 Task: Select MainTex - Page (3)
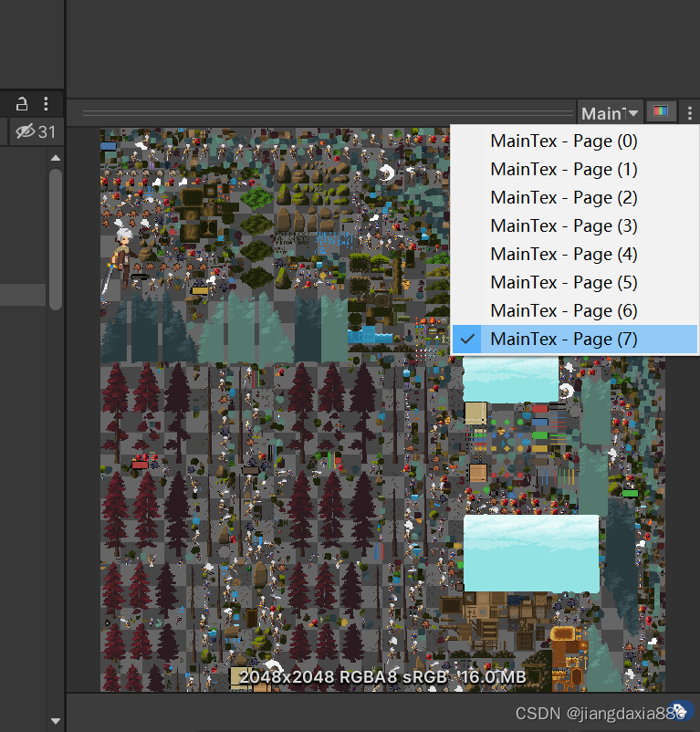[x=575, y=226]
